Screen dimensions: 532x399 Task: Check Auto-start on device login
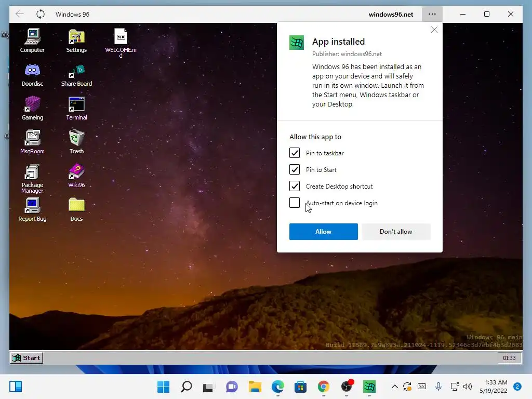295,203
